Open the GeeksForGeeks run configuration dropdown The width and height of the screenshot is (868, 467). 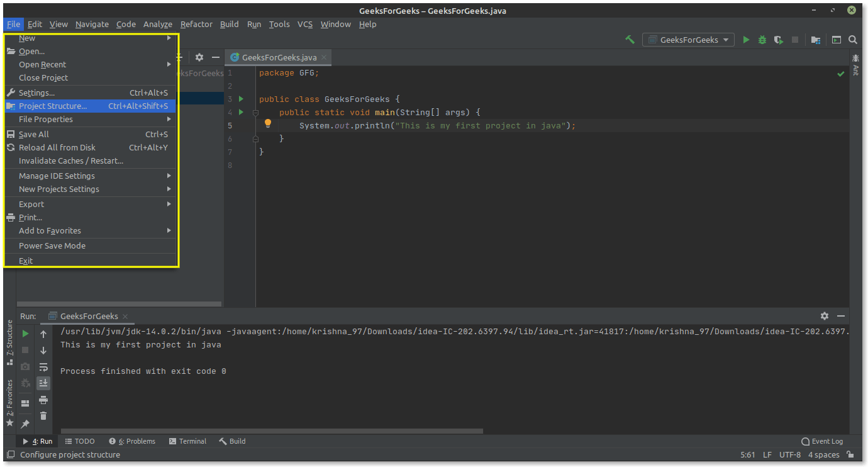[688, 40]
